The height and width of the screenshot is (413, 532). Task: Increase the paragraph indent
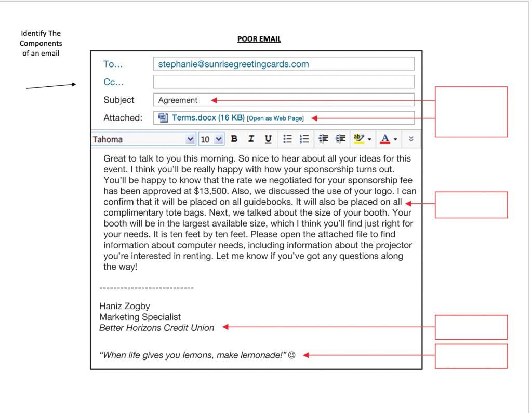[x=340, y=139]
